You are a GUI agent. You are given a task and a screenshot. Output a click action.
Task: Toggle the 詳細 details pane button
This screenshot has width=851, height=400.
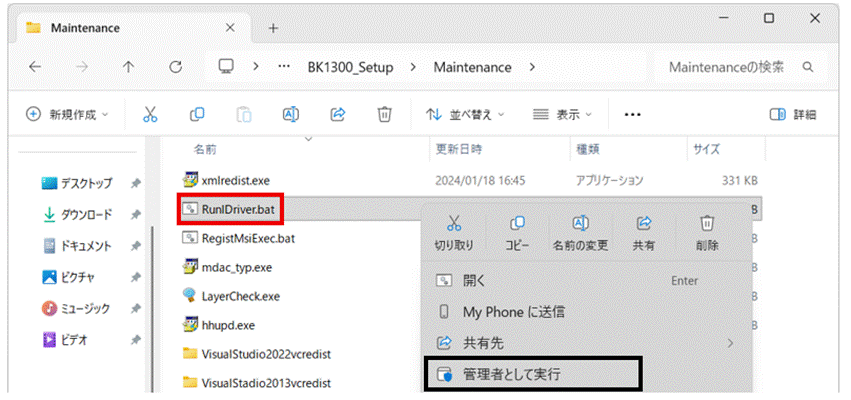(793, 115)
